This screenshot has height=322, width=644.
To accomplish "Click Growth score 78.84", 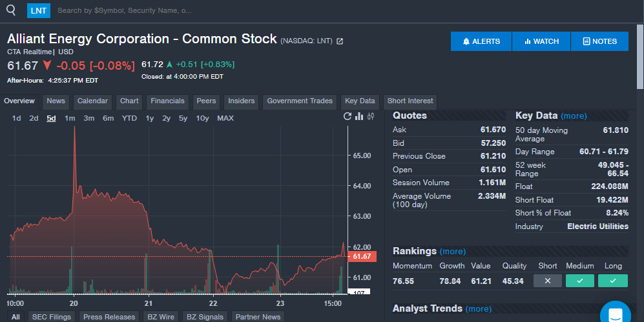I will (450, 281).
